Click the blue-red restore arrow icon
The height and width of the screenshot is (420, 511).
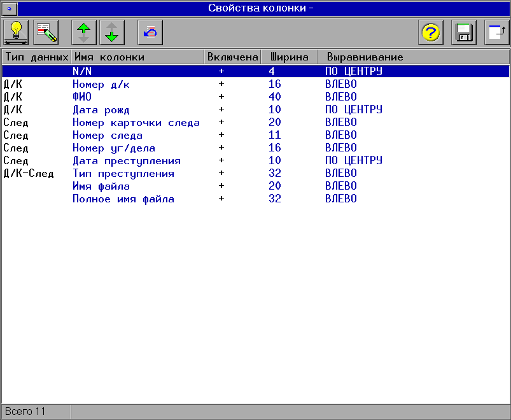point(150,32)
